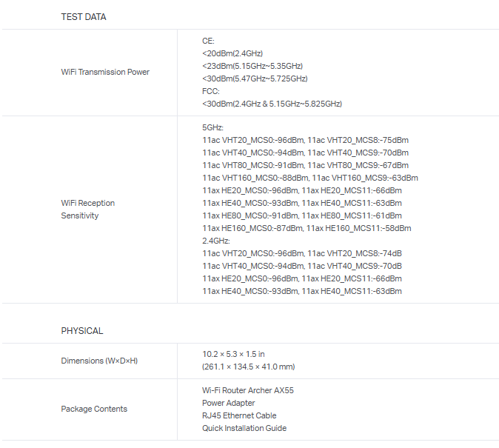Click the 11ac VHT160_MCS0 sensitivity line
Image resolution: width=499 pixels, height=448 pixels.
(310, 178)
